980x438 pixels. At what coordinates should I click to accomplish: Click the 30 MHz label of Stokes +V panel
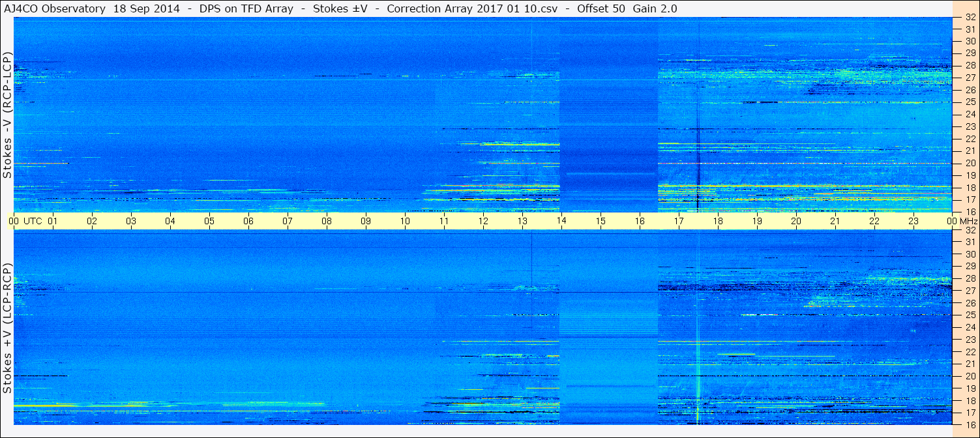click(x=970, y=254)
